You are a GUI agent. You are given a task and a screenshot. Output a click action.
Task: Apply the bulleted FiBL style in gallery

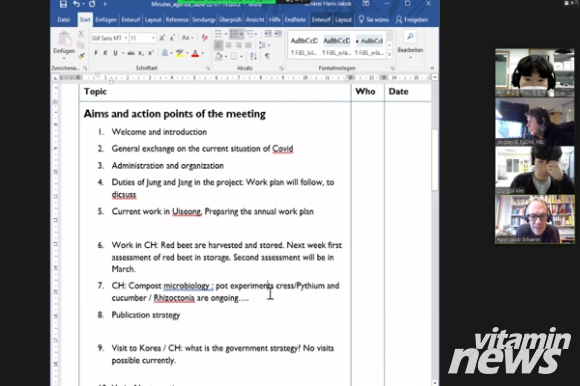[369, 46]
